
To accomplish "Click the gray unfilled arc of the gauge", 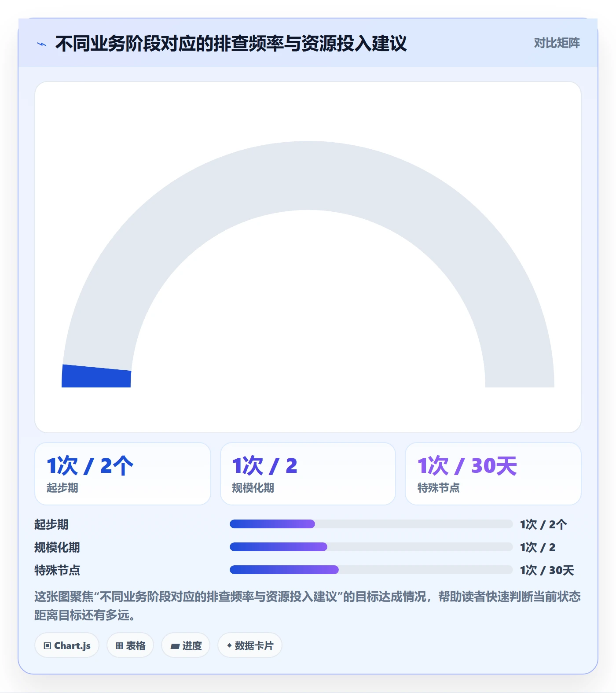I will 308,175.
